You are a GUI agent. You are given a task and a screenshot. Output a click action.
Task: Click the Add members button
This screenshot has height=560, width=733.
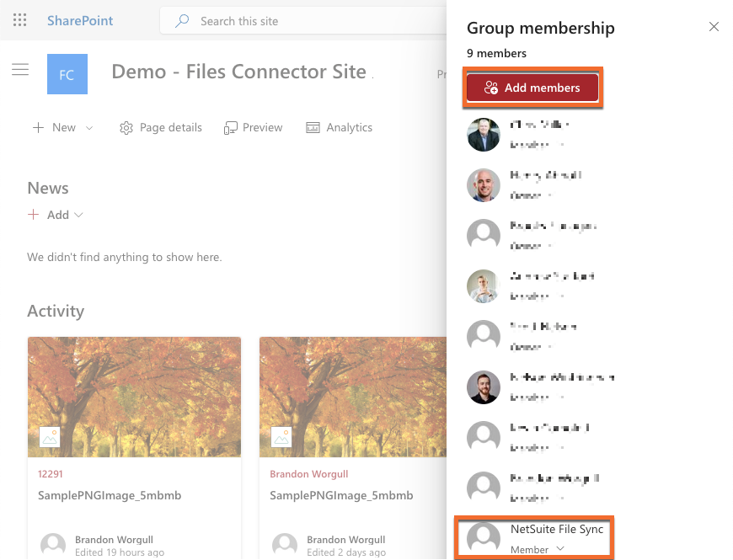tap(532, 88)
